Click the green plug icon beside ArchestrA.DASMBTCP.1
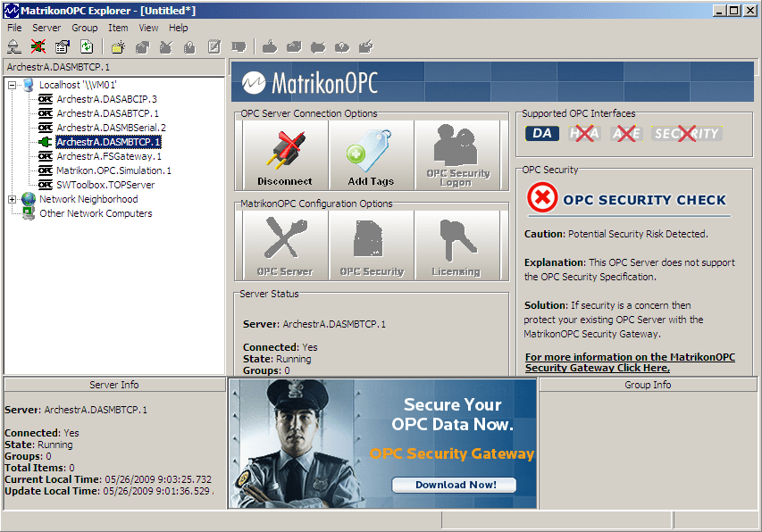 (x=46, y=142)
